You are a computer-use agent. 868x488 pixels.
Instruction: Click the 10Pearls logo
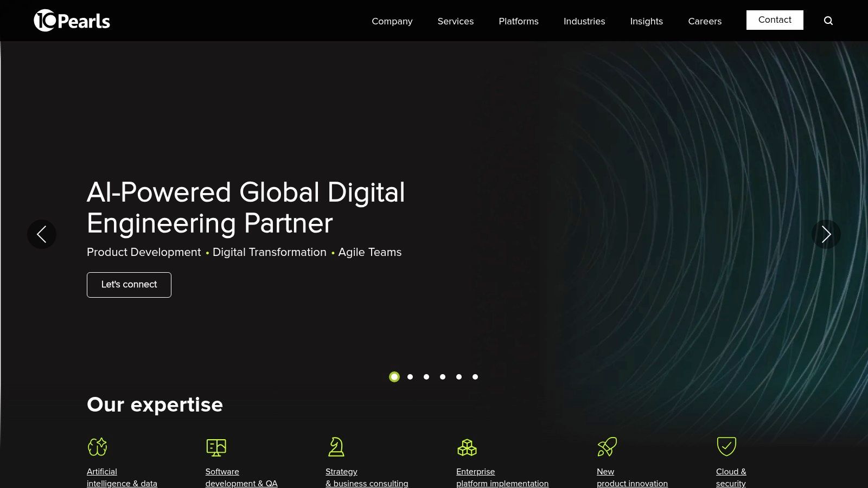tap(72, 21)
